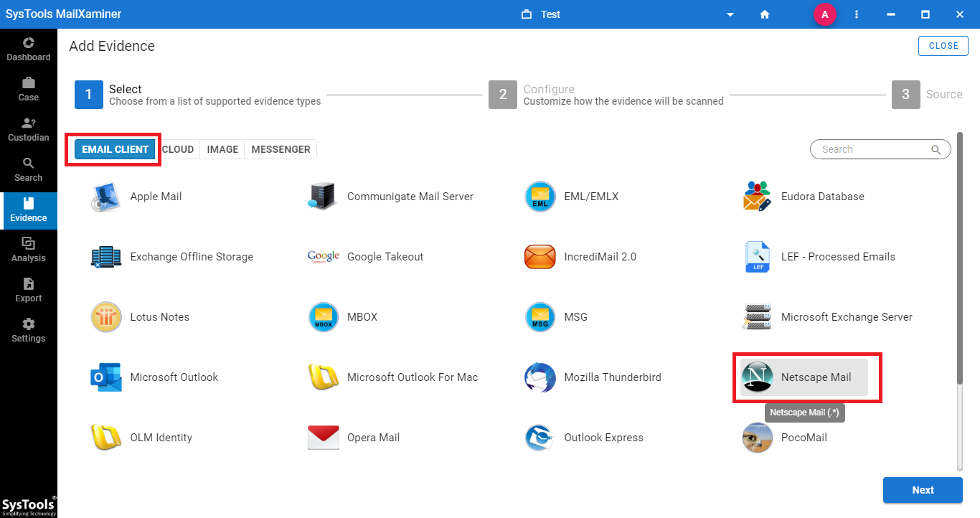The width and height of the screenshot is (980, 518).
Task: Go to step 1 Select
Action: click(x=198, y=95)
